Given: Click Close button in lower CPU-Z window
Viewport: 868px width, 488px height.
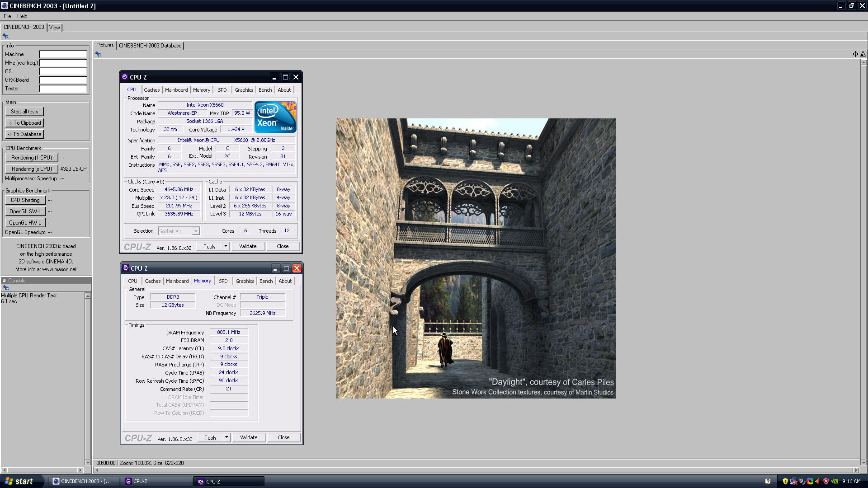Looking at the screenshot, I should pos(283,437).
